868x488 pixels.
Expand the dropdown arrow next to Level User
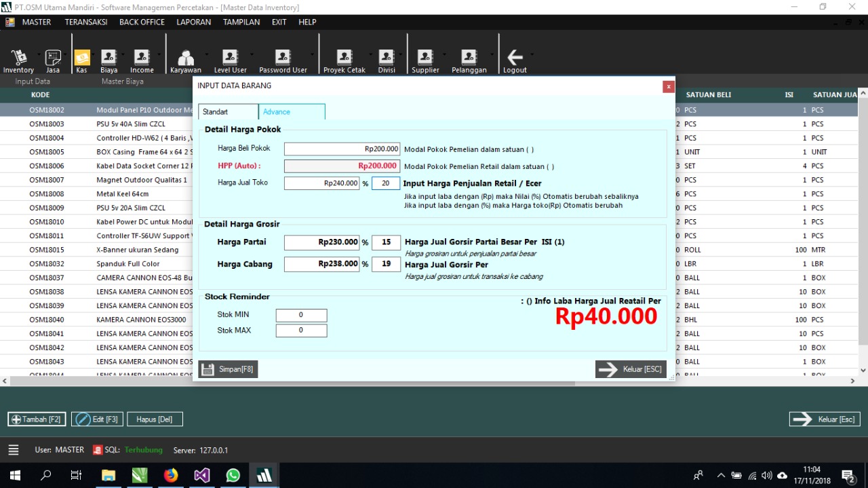coord(252,54)
